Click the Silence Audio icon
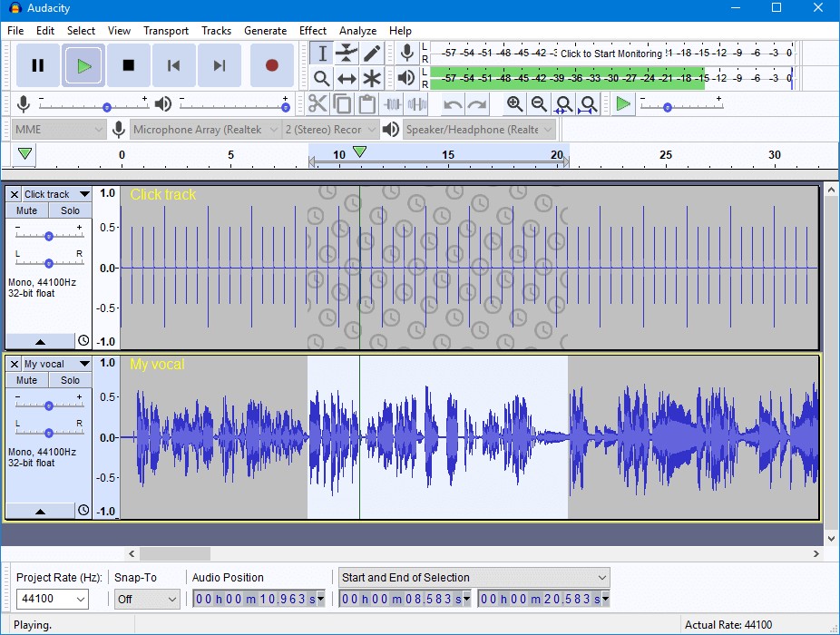 point(417,103)
